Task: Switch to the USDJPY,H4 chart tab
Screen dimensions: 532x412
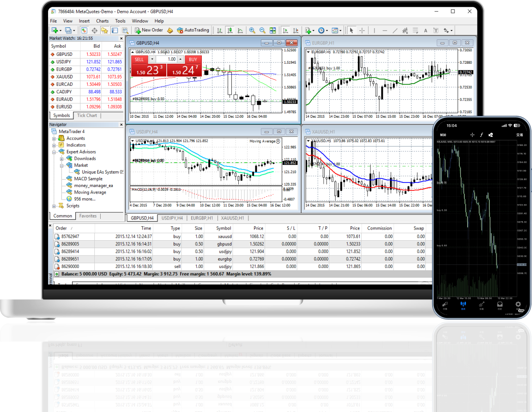Action: click(172, 218)
